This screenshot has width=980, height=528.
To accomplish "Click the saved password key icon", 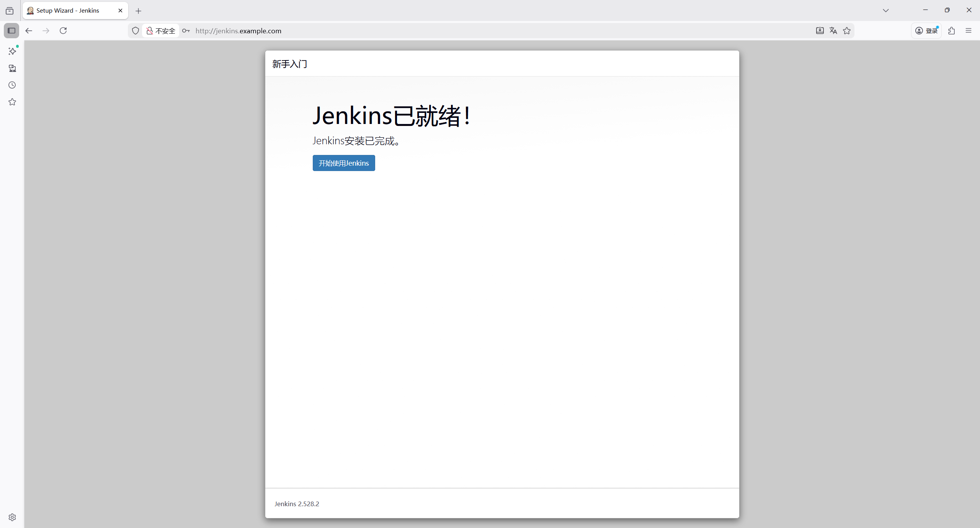I will [186, 31].
